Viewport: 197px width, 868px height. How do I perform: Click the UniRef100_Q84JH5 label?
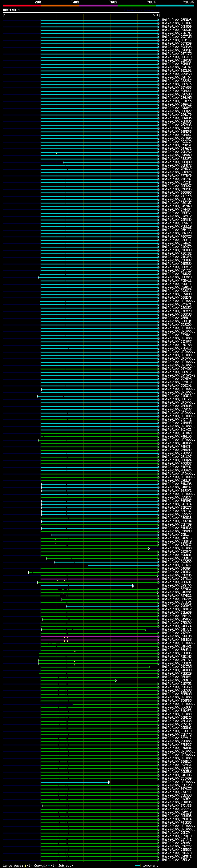pos(176,98)
